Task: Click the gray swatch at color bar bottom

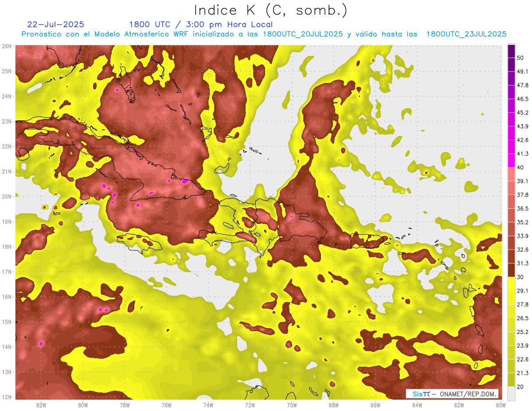Action: tap(511, 393)
